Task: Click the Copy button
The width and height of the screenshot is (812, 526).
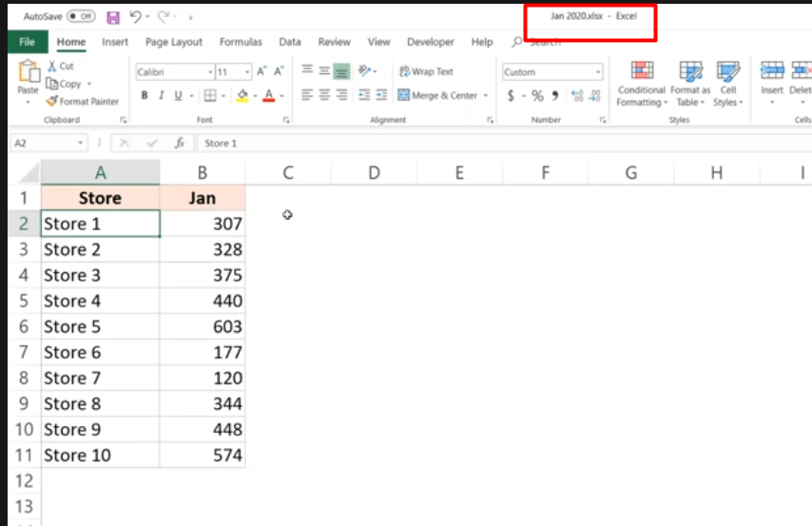Action: 64,84
